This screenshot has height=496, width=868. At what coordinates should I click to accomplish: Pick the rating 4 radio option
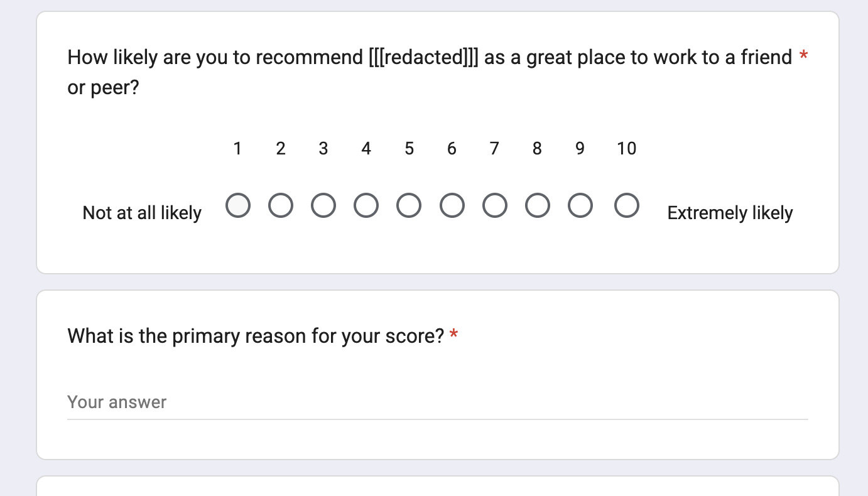(x=366, y=205)
